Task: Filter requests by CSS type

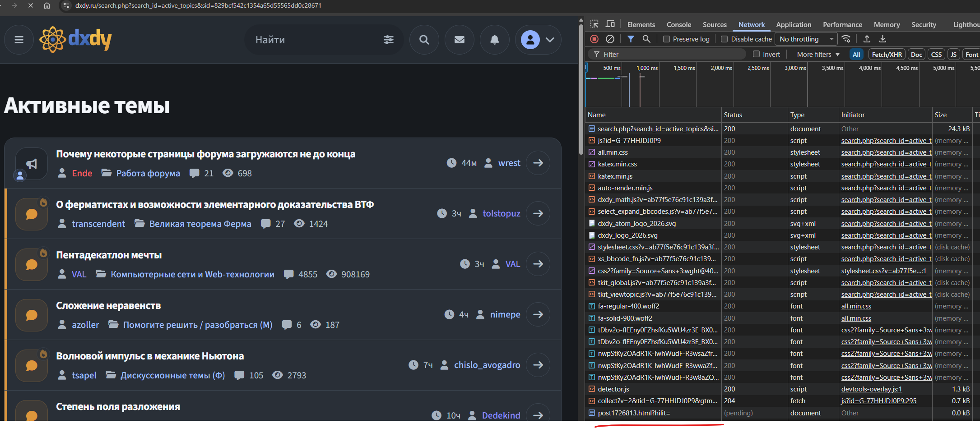Action: click(936, 55)
